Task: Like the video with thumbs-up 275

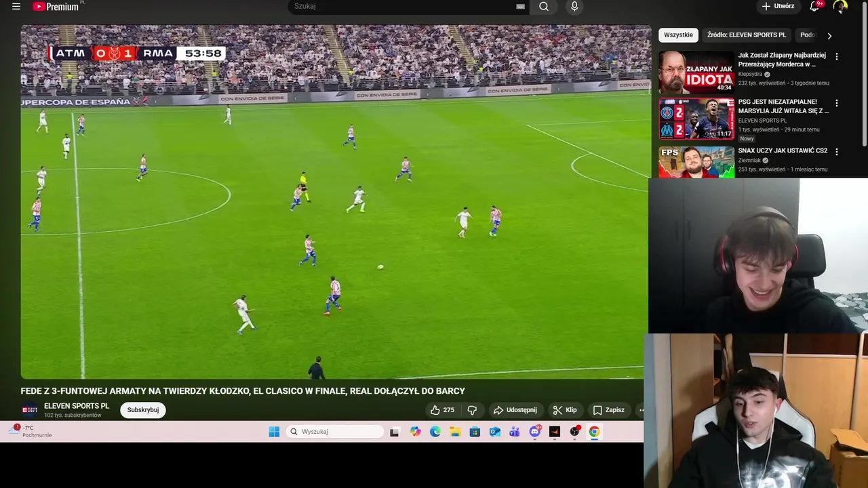Action: tap(442, 410)
